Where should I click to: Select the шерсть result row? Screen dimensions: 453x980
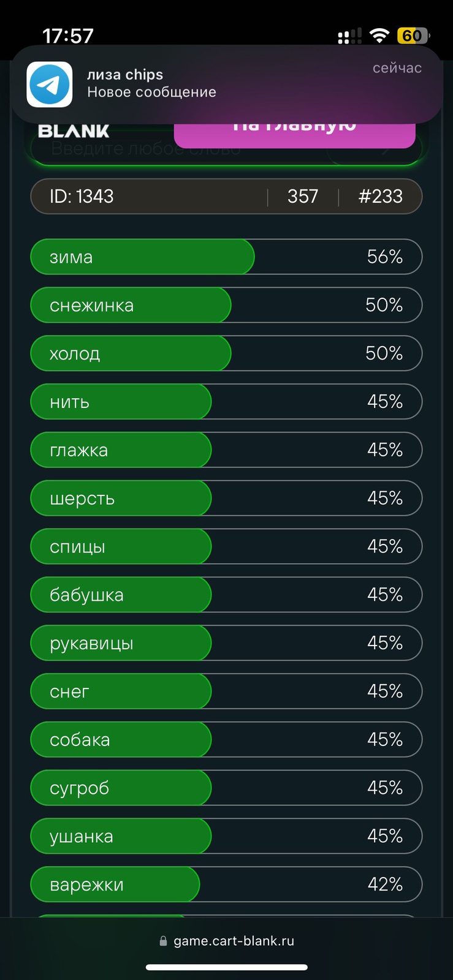(x=226, y=499)
